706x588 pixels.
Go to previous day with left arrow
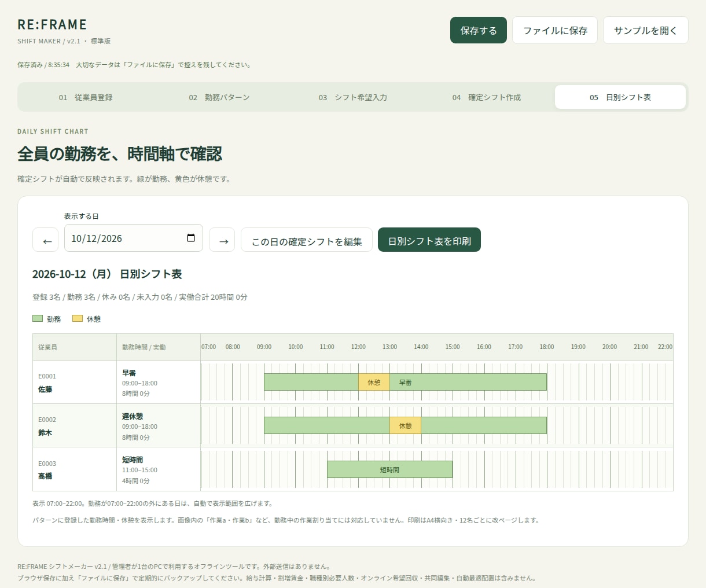[x=46, y=240]
